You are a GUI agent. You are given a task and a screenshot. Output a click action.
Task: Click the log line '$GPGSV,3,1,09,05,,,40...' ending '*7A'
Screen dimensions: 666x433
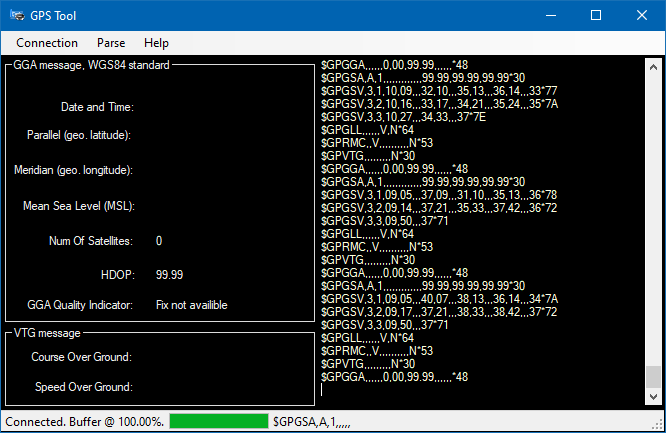pyautogui.click(x=439, y=299)
